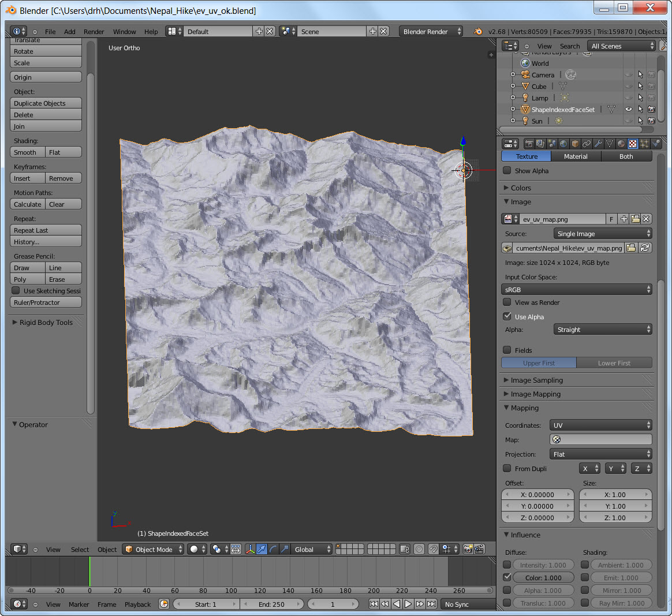
Task: Hide ShapeIndexedFaceSet using its eye icon
Action: click(628, 109)
